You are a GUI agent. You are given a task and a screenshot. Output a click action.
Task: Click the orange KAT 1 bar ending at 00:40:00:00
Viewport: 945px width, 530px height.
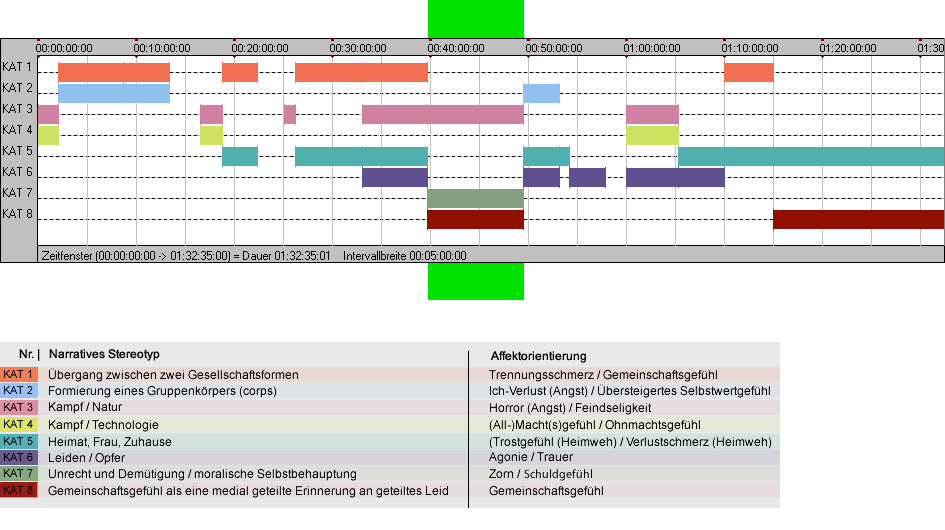[x=362, y=72]
